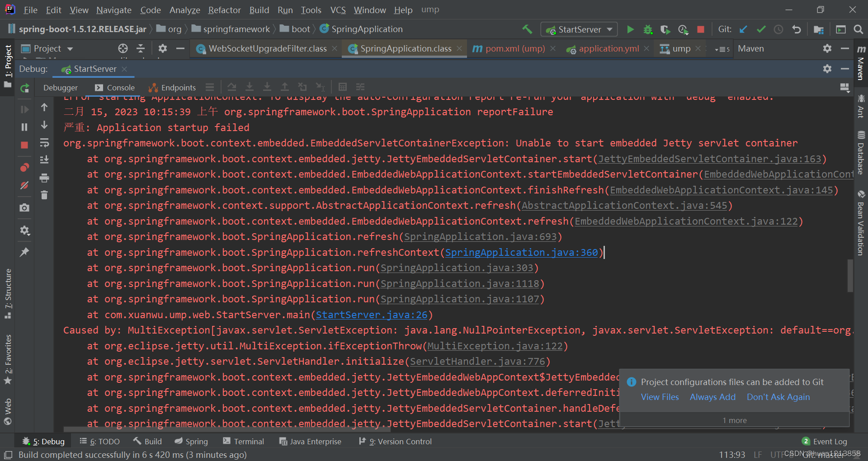Click View Files in Git notification
This screenshot has width=868, height=461.
(x=660, y=397)
